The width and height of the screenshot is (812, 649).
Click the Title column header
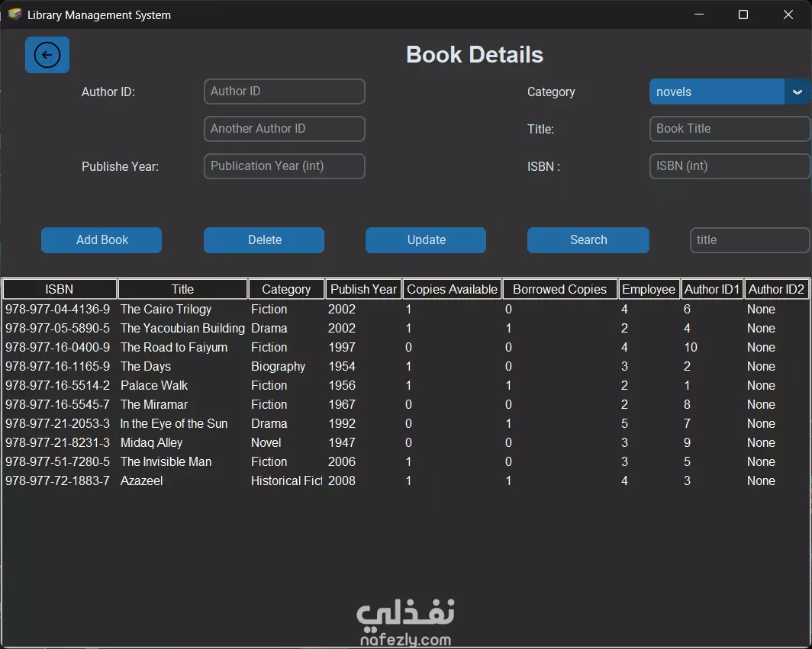tap(183, 289)
